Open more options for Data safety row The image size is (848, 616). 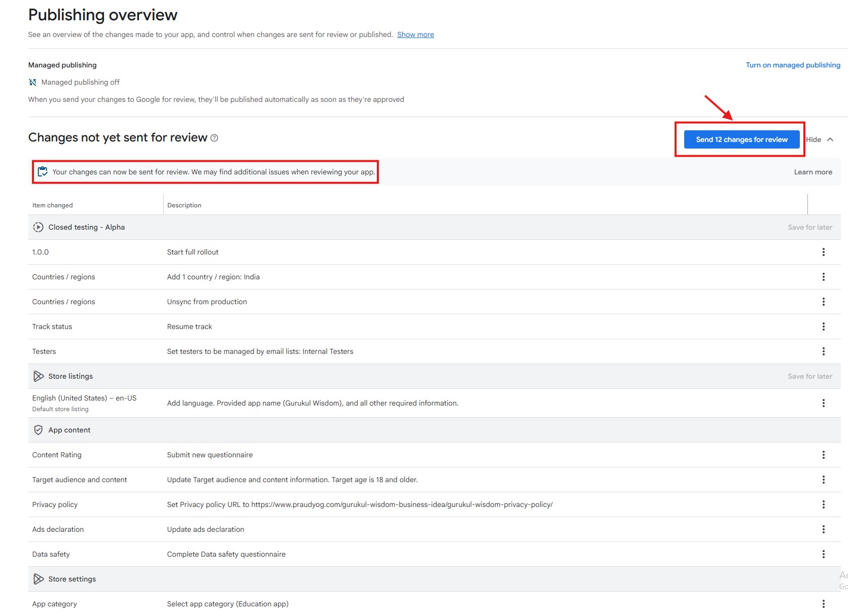[823, 554]
